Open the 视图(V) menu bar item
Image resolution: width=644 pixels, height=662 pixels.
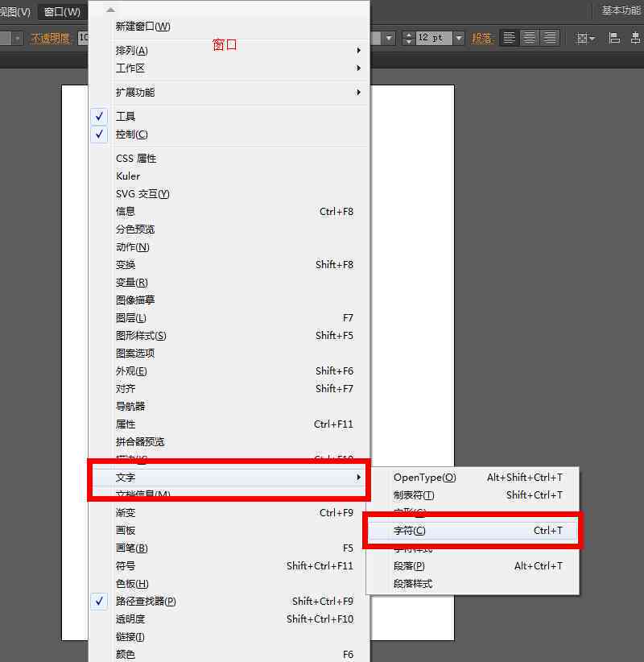coord(15,12)
